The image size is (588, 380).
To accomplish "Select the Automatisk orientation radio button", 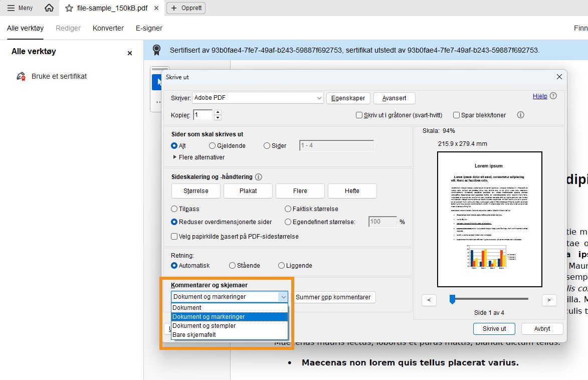I will 174,266.
